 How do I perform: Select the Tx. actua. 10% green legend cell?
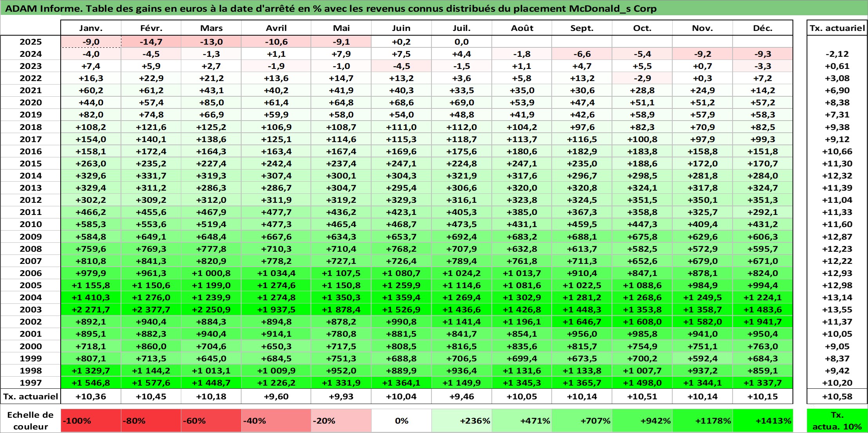[x=837, y=421]
